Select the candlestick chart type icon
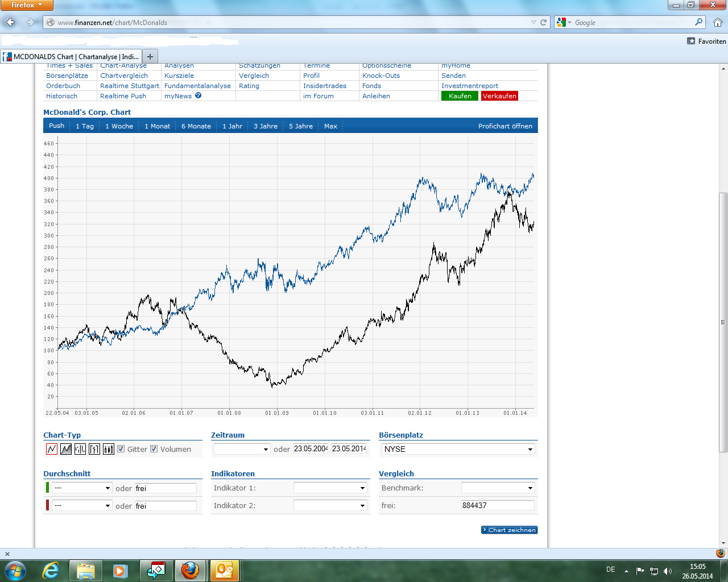 [x=109, y=449]
